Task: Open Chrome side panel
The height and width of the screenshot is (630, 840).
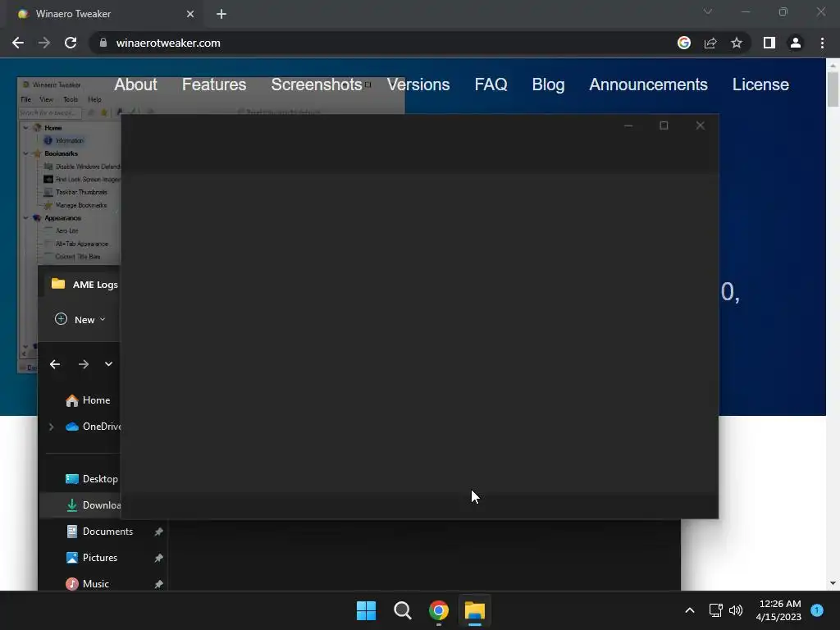Action: (x=769, y=43)
